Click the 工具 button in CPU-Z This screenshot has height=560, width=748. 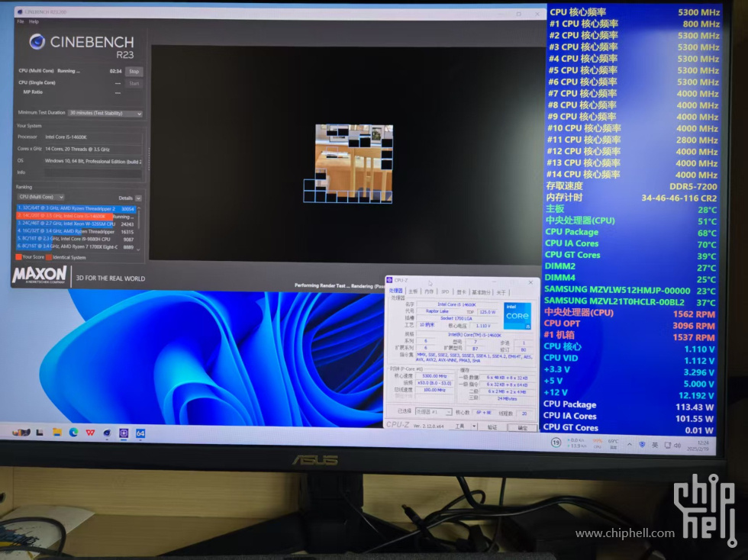(x=459, y=426)
